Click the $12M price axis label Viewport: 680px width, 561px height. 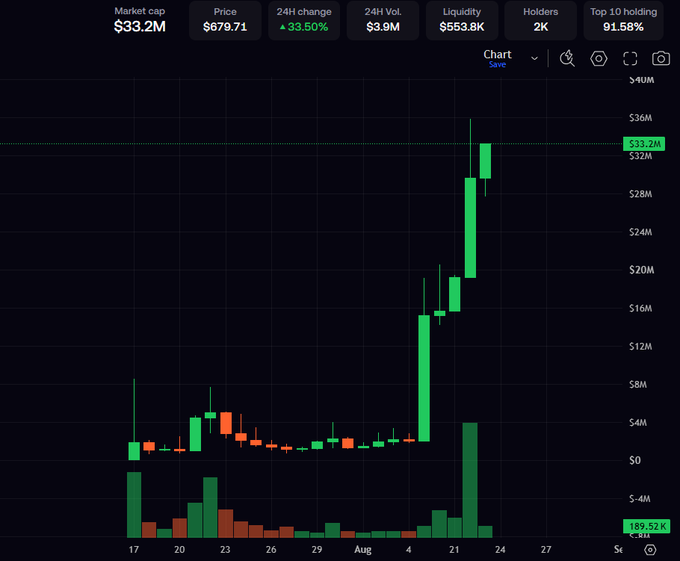tap(641, 346)
